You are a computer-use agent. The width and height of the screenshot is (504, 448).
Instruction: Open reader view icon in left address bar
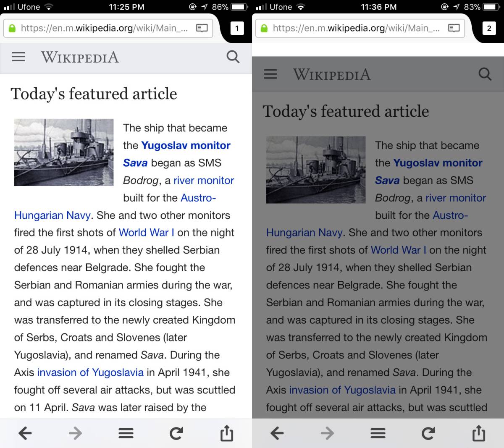click(x=202, y=28)
